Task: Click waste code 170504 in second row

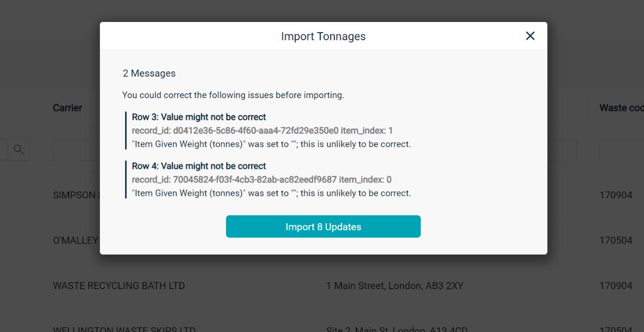Action: click(616, 240)
